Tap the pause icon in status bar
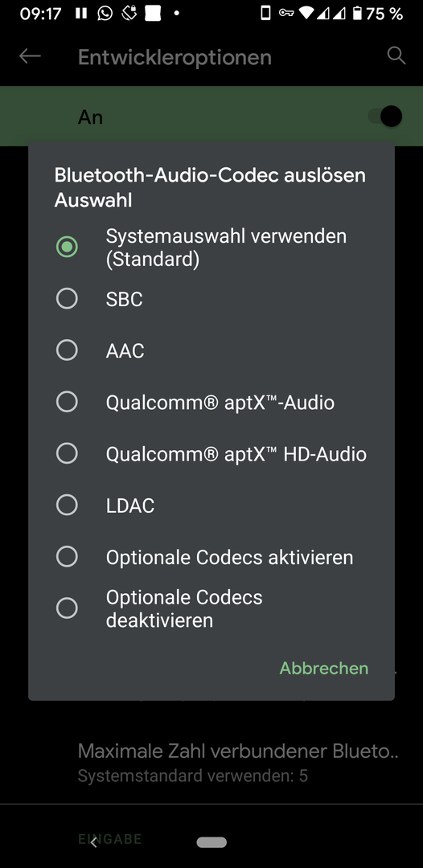Image resolution: width=423 pixels, height=868 pixels. point(81,14)
